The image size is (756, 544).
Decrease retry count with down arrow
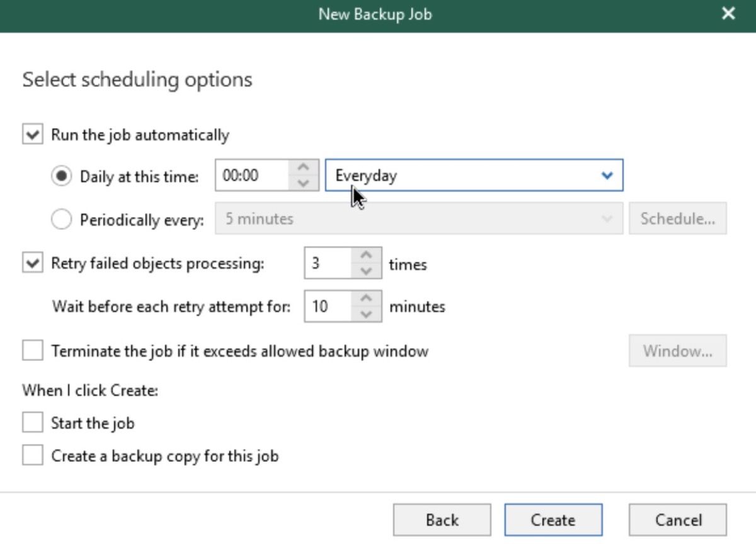[x=366, y=271]
